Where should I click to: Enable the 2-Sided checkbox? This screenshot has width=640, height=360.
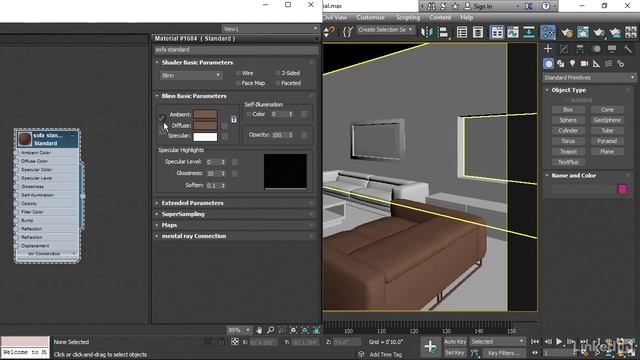[278, 73]
